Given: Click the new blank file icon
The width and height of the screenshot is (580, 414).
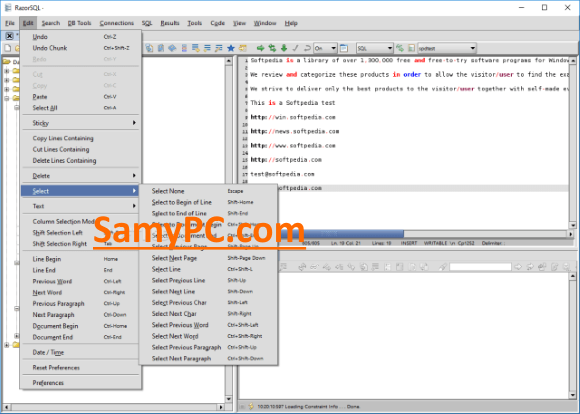Looking at the screenshot, I should click(x=7, y=48).
